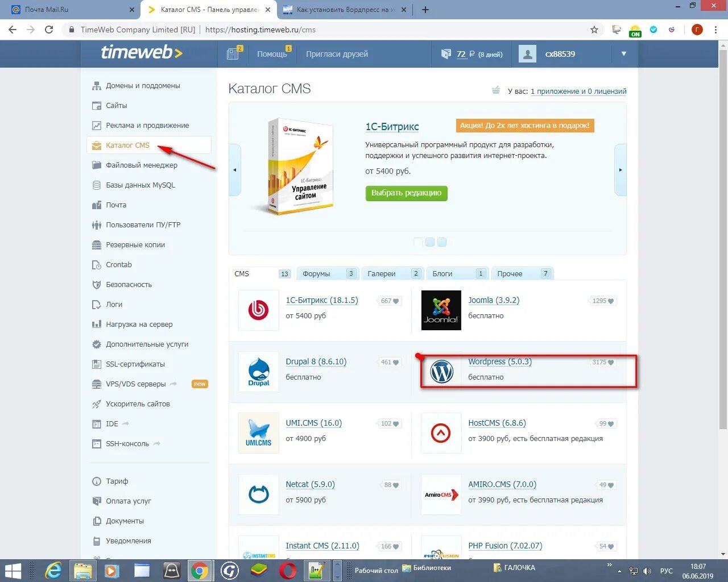Screen dimensions: 728x582
Task: Like 1С-Битрикс using its 667 heart counter
Action: point(390,301)
